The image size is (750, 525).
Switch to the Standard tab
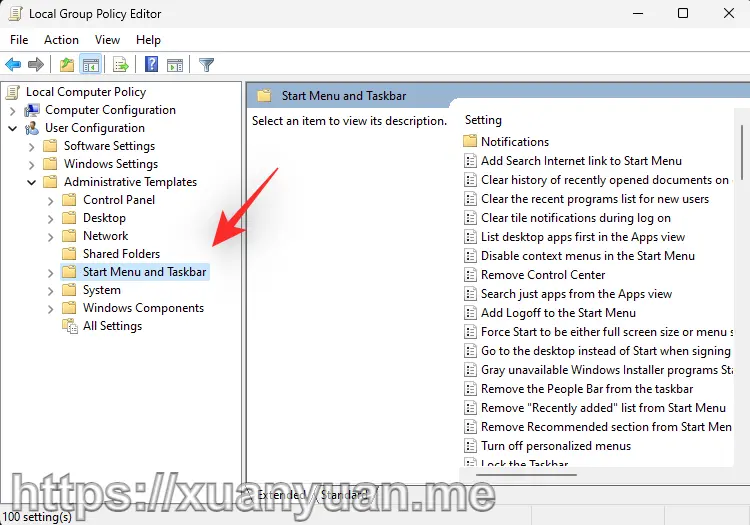click(343, 495)
